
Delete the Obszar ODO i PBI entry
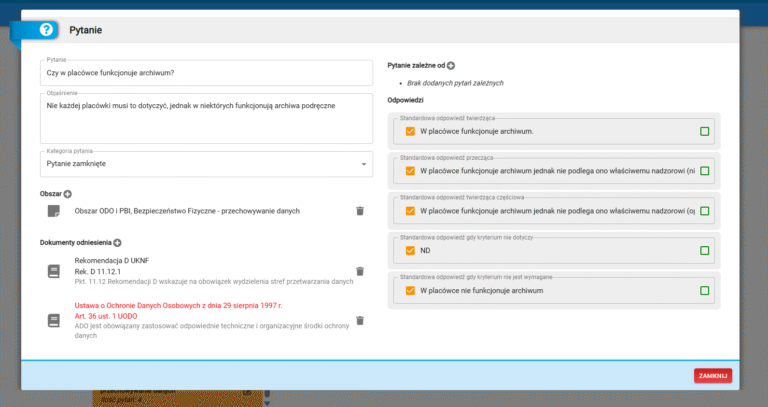click(x=360, y=211)
